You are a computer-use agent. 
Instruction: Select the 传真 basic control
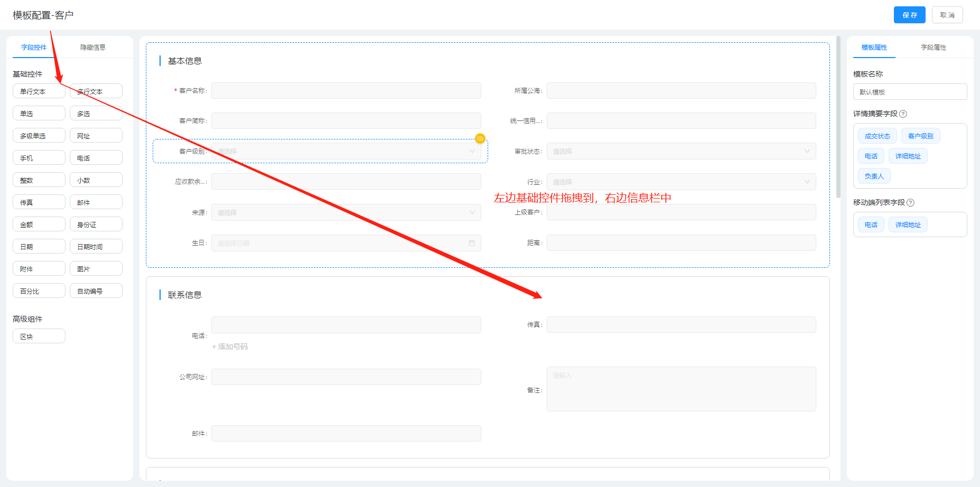click(x=39, y=202)
